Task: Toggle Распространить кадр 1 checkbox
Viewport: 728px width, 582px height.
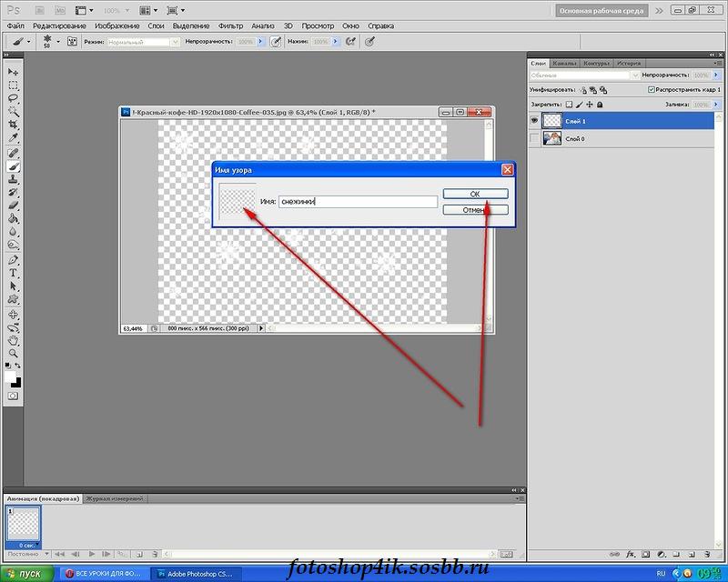Action: [x=651, y=89]
